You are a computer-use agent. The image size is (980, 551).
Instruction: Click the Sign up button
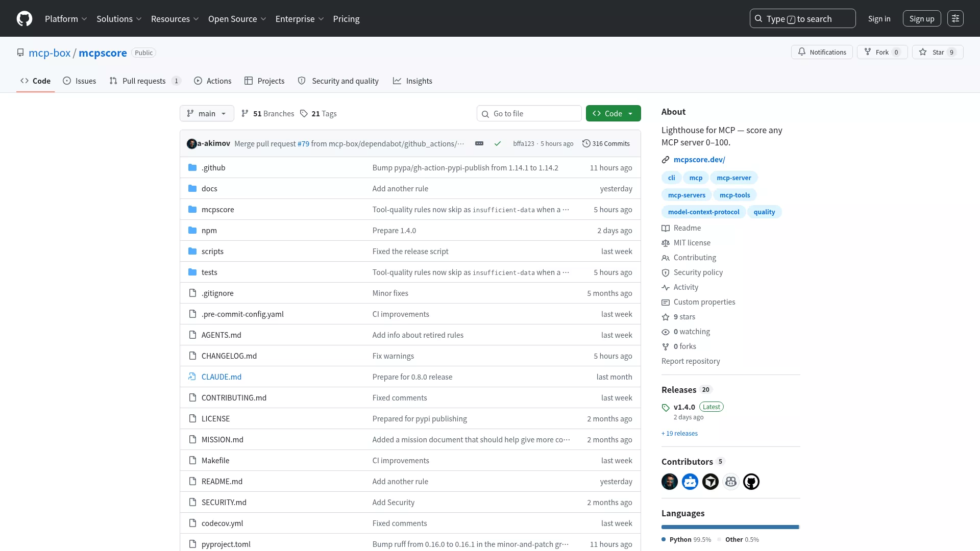point(922,19)
